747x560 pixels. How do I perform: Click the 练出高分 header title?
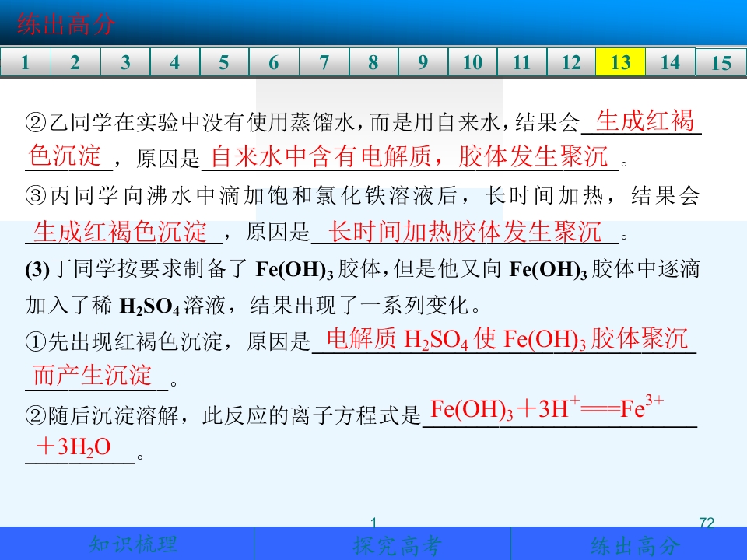(65, 24)
